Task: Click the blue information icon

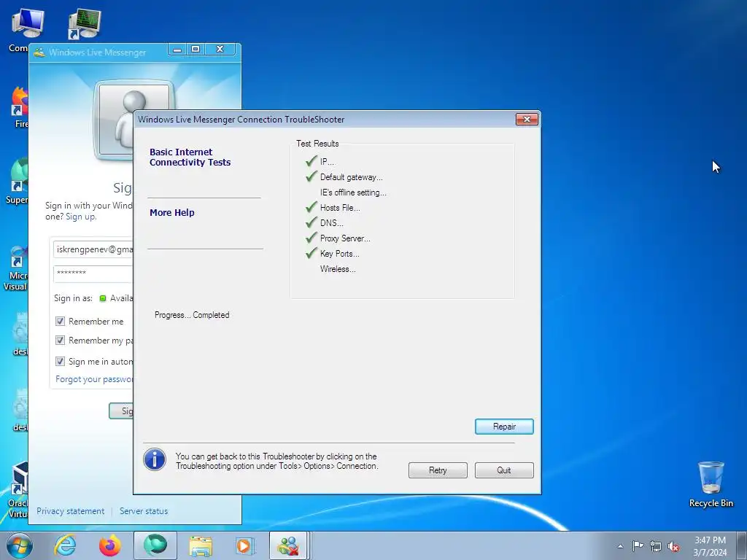Action: tap(155, 459)
